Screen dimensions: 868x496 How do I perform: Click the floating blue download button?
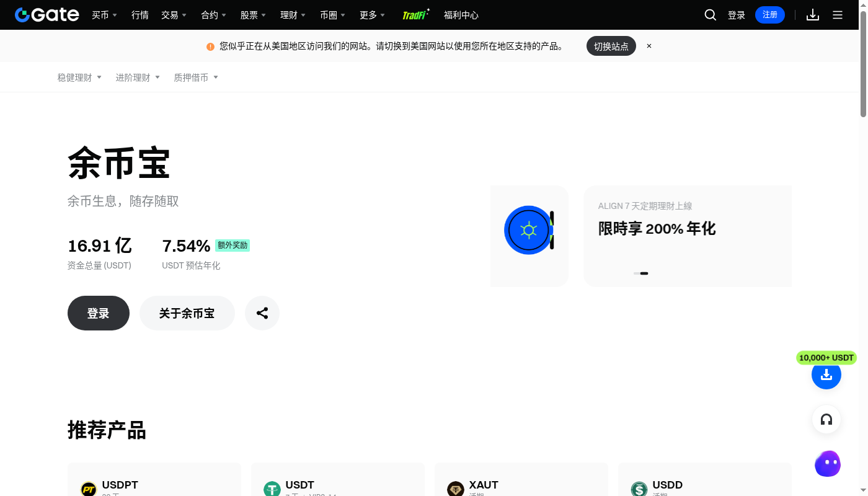click(x=826, y=374)
